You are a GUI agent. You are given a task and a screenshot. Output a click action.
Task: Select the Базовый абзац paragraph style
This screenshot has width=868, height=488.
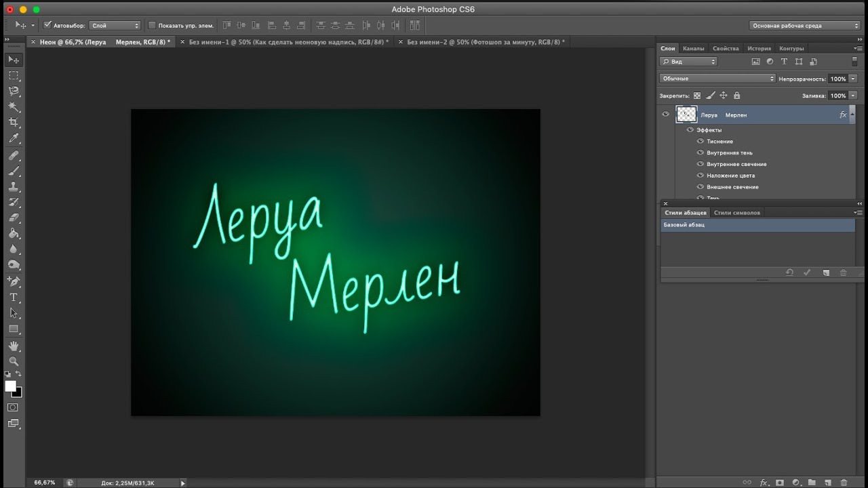coord(757,224)
